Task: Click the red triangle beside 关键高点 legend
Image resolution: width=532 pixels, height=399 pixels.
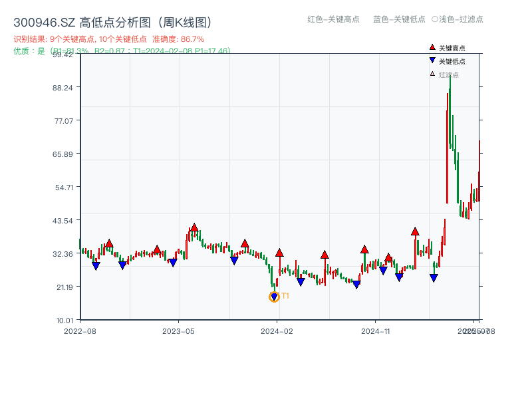Action: pos(432,47)
